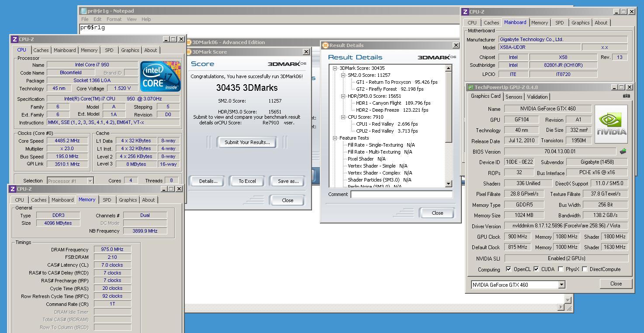Click the Comment input field
644x333 pixels.
pyautogui.click(x=401, y=194)
